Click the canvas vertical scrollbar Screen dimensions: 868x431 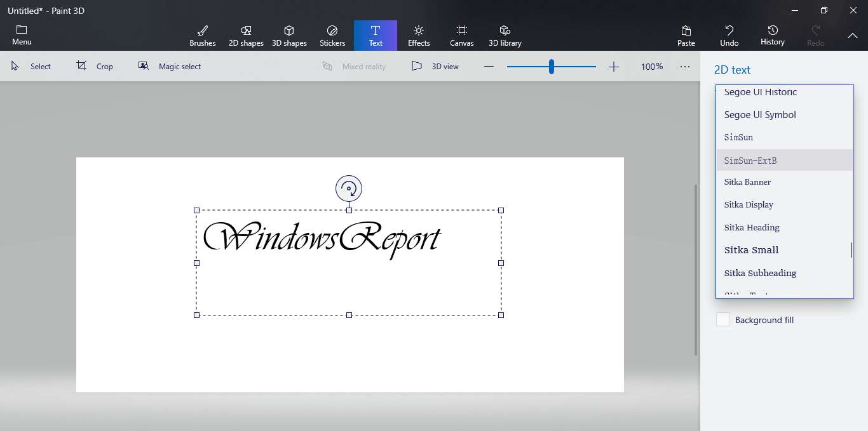(x=696, y=270)
